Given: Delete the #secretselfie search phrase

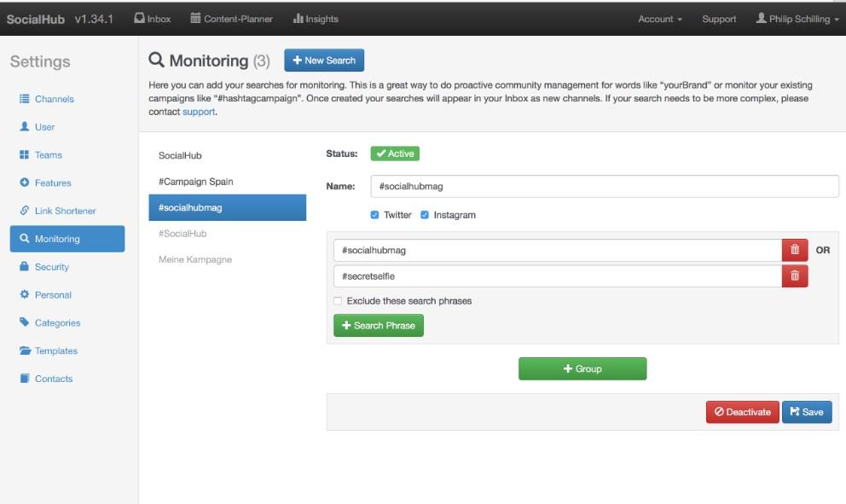Looking at the screenshot, I should coord(795,275).
